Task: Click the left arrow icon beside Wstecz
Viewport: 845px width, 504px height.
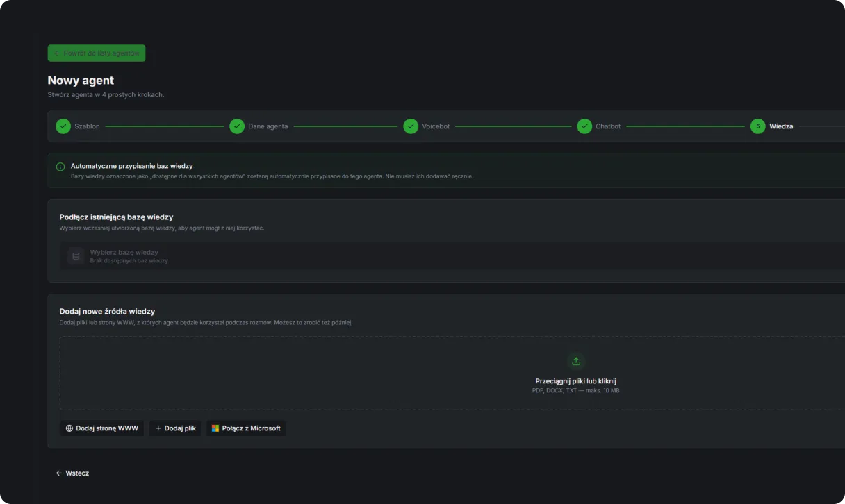Action: (59, 473)
